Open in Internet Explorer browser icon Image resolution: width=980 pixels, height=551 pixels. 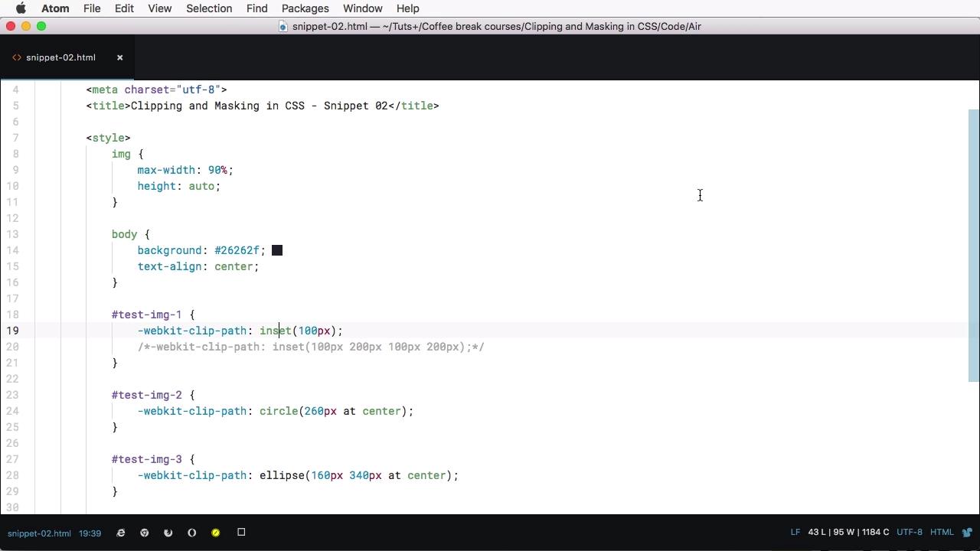pyautogui.click(x=120, y=533)
